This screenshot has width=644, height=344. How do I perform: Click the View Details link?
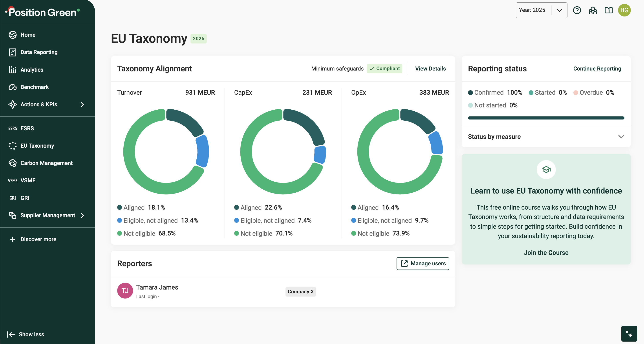coord(430,69)
